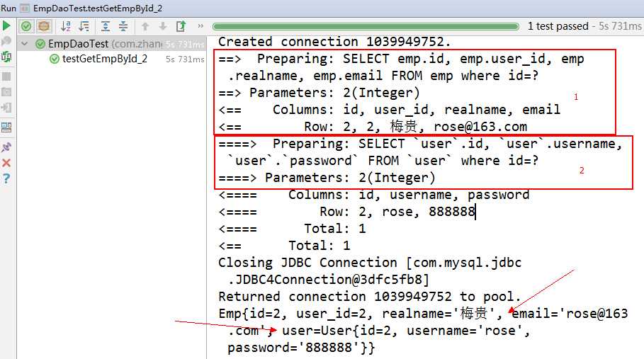Click the green Rerun test play icon
Screen dimensions: 644x359
click(6, 26)
